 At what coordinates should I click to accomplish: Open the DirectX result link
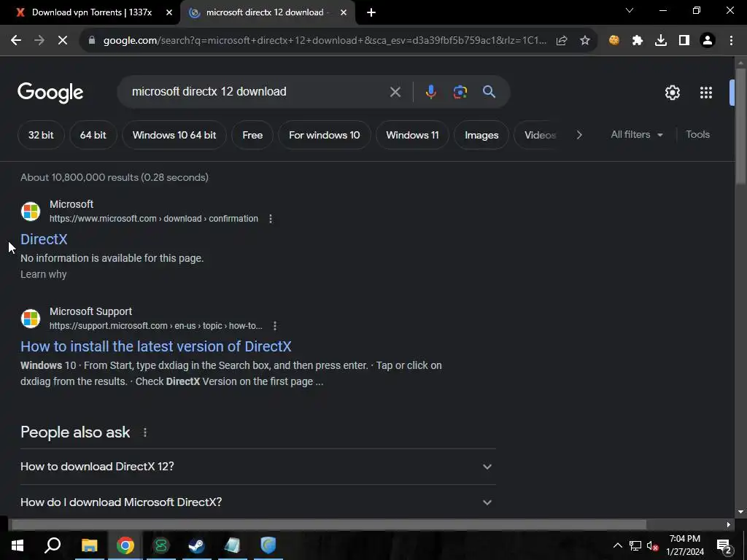tap(44, 239)
